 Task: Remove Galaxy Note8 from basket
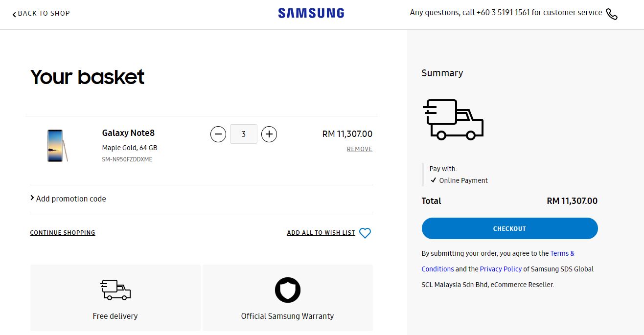pos(360,149)
